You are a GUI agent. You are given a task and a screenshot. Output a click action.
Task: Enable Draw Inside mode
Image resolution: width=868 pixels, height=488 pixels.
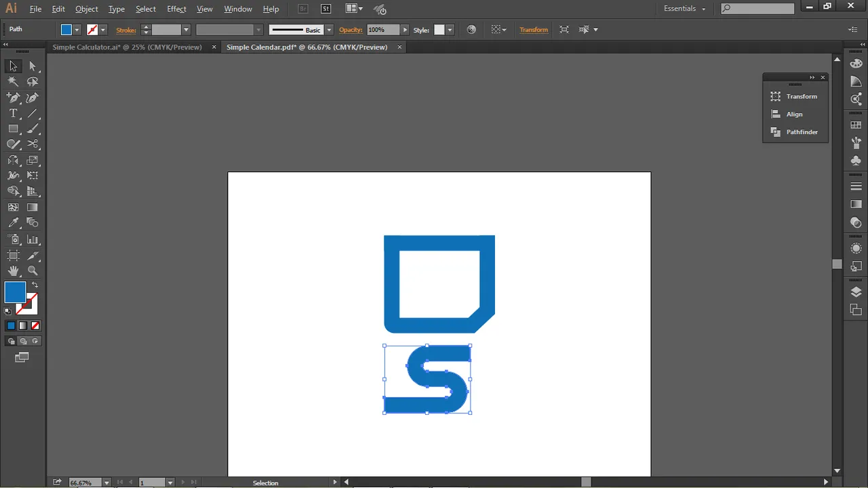(x=35, y=342)
